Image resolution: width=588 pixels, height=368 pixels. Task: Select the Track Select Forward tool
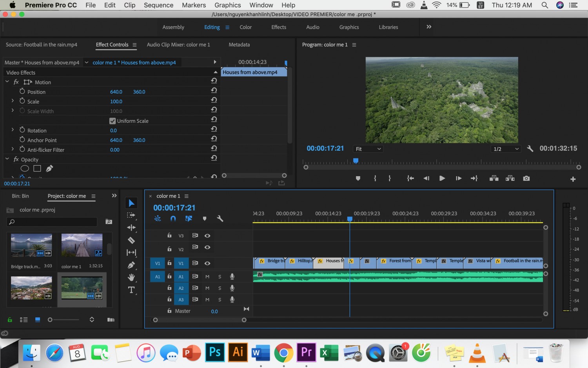click(x=131, y=215)
